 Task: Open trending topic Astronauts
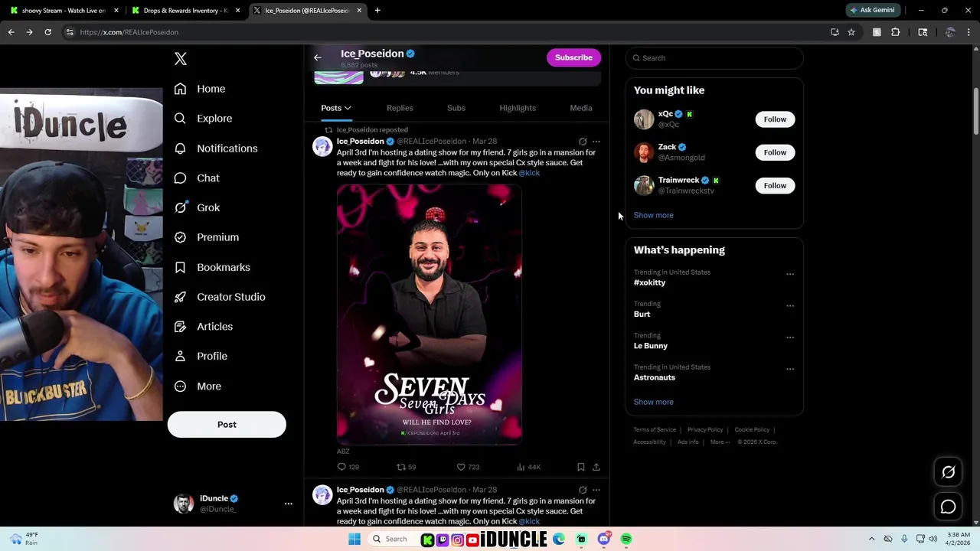point(655,377)
